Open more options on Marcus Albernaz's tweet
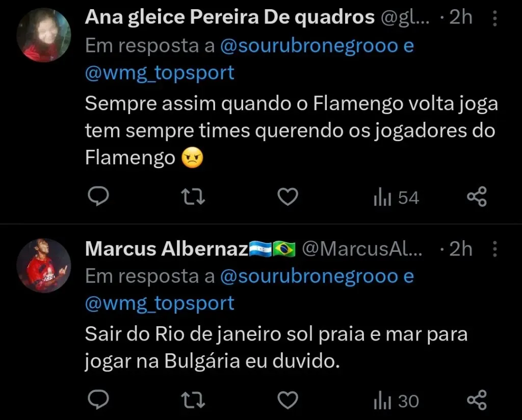This screenshot has width=522, height=420. pos(495,250)
